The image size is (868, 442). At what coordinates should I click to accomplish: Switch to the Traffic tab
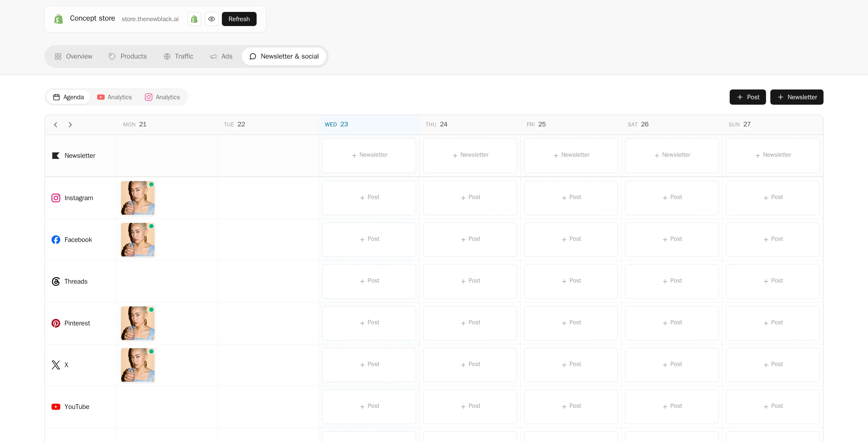pos(178,56)
